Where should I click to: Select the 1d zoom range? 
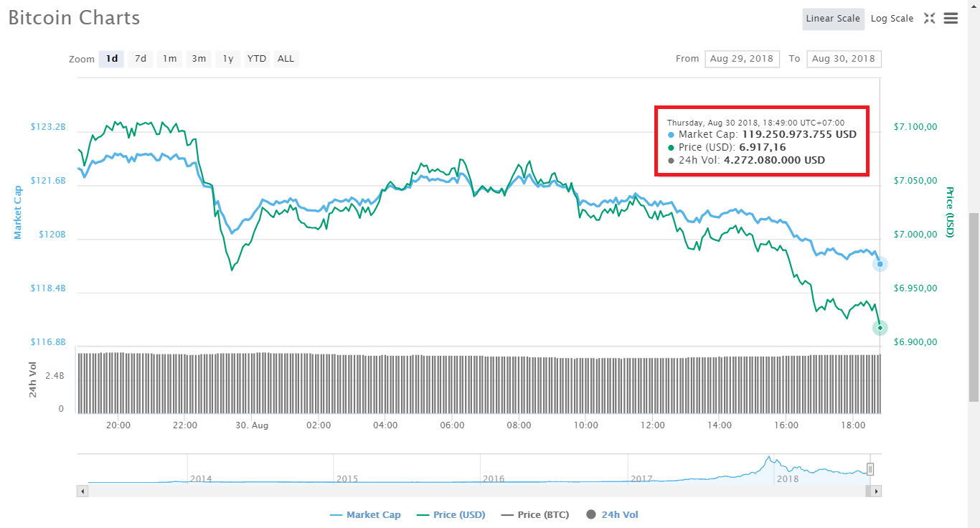click(112, 59)
